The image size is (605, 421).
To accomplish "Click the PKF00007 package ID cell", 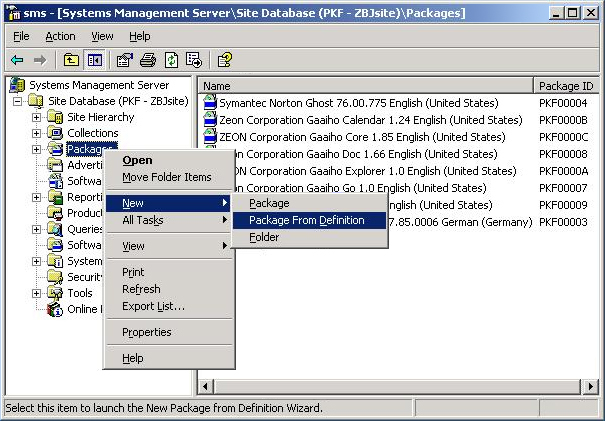I will (x=563, y=188).
